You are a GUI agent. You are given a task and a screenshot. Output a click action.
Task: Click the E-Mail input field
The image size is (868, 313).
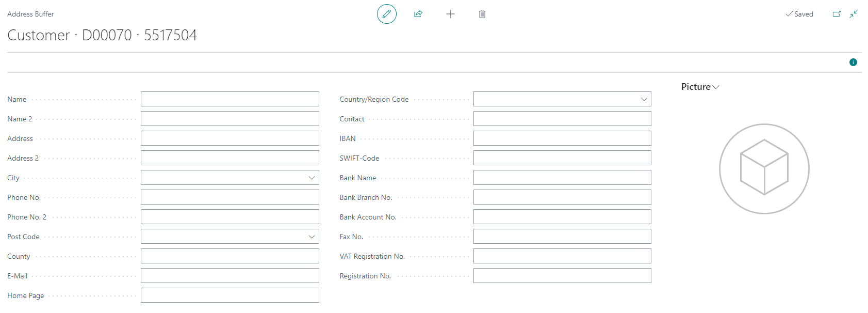(x=230, y=276)
